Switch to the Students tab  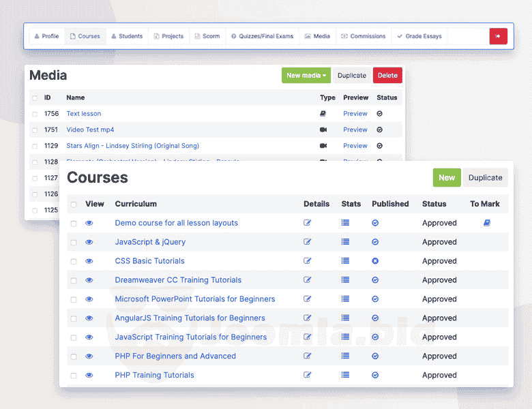pyautogui.click(x=127, y=36)
